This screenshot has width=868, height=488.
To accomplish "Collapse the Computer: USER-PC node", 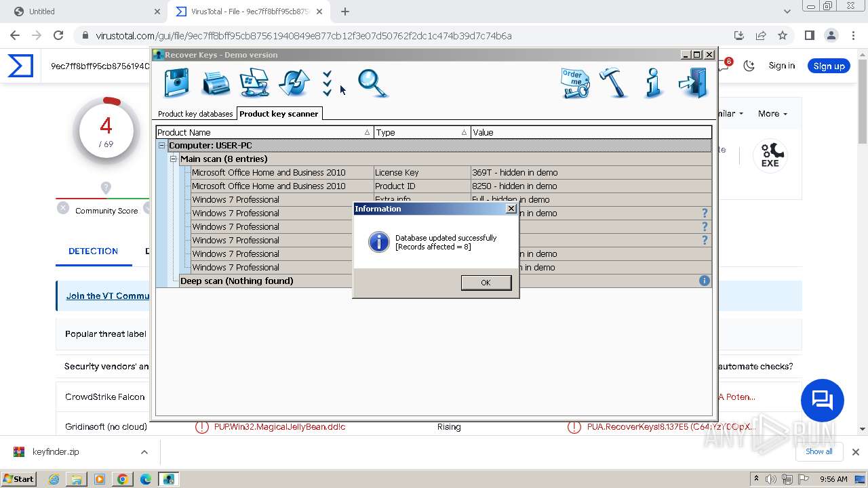I will tap(162, 145).
